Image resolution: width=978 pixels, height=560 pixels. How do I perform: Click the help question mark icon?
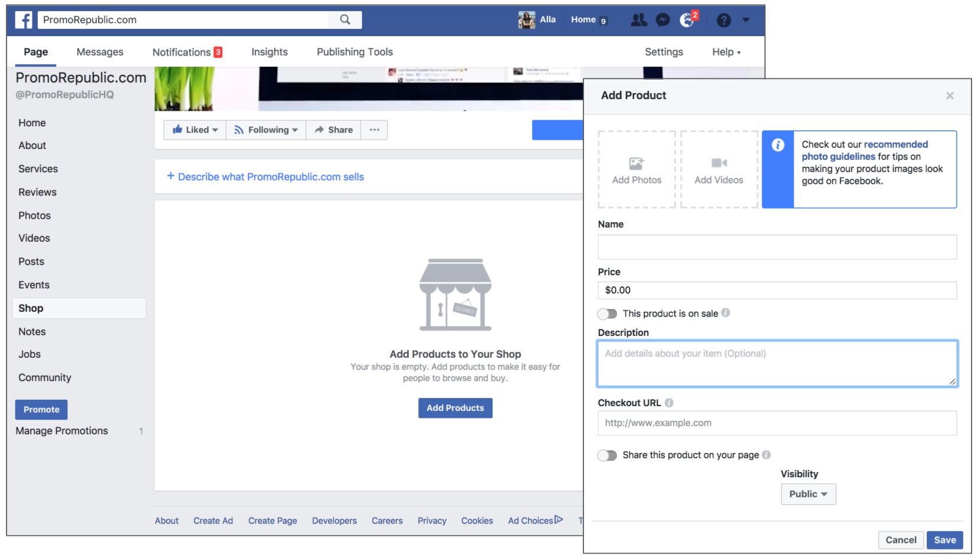point(724,21)
